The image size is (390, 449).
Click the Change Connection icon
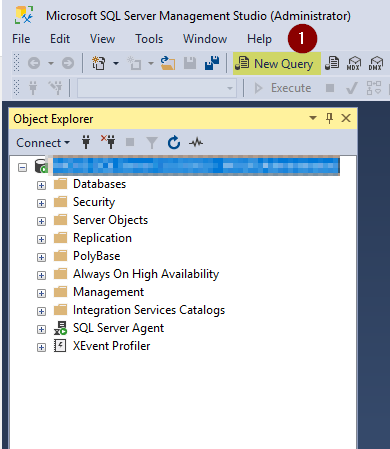pos(55,88)
